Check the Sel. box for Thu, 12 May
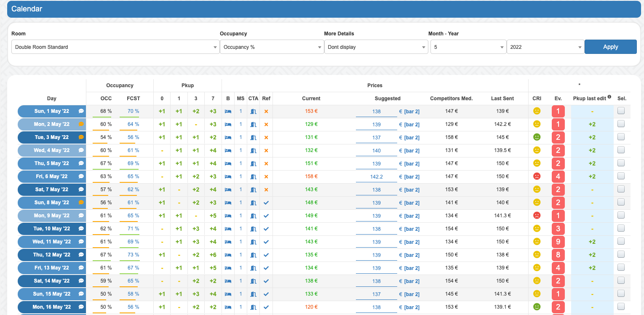The height and width of the screenshot is (315, 644). pos(621,255)
